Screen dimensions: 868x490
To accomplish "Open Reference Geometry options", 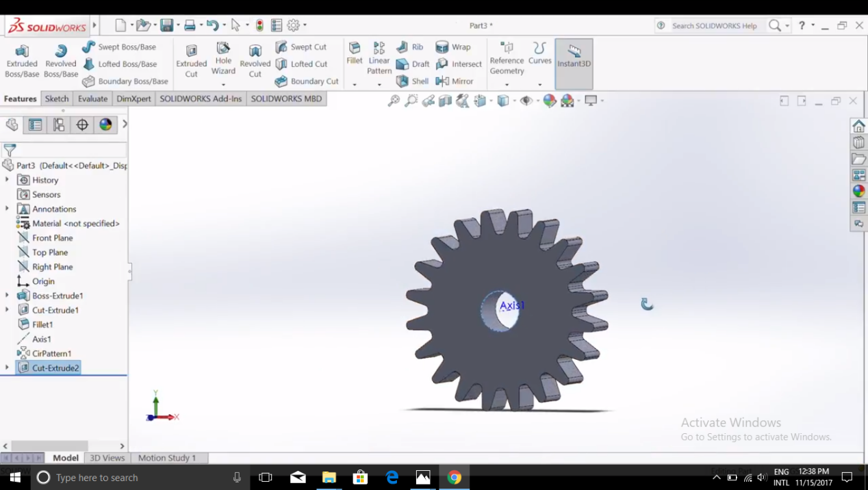I will tap(507, 58).
